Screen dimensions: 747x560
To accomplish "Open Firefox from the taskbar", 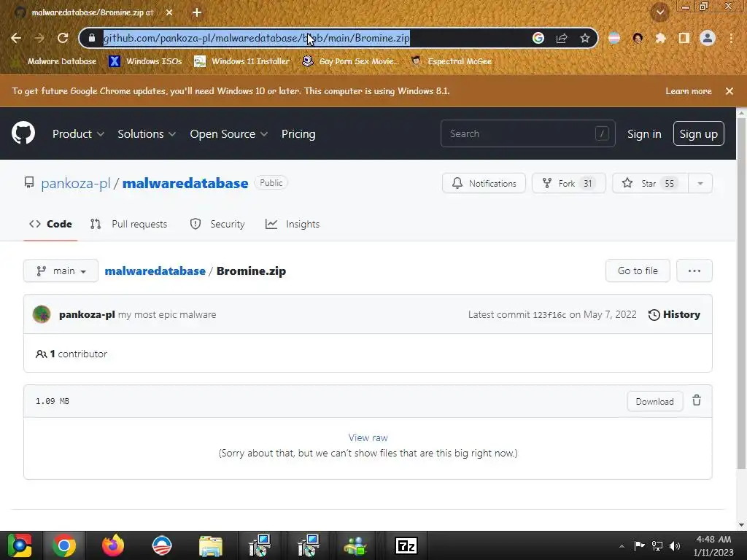I will pos(113,545).
